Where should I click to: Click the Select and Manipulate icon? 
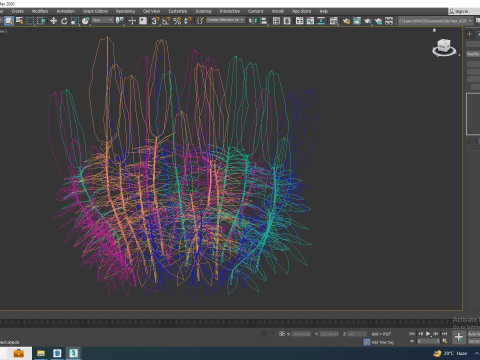click(x=132, y=21)
